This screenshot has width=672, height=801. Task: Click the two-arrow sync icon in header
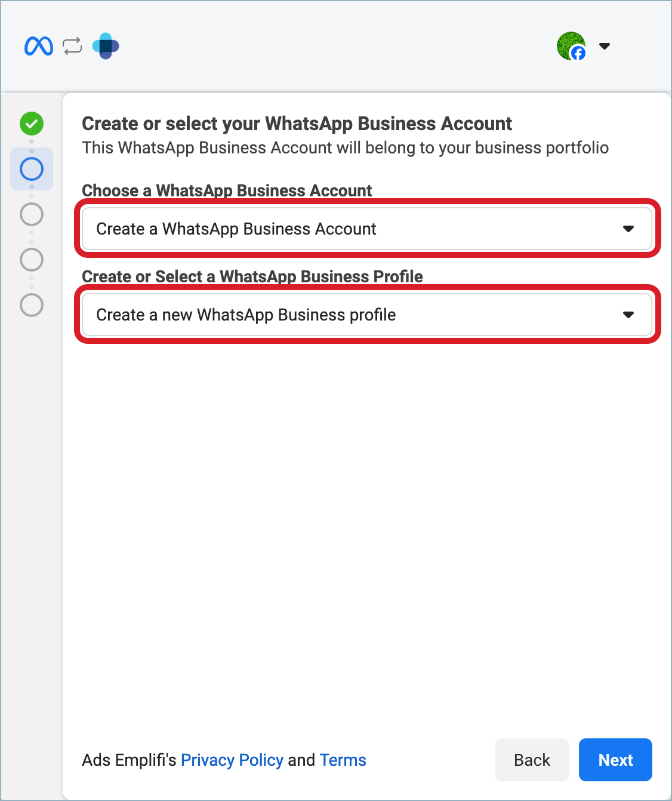[x=72, y=46]
